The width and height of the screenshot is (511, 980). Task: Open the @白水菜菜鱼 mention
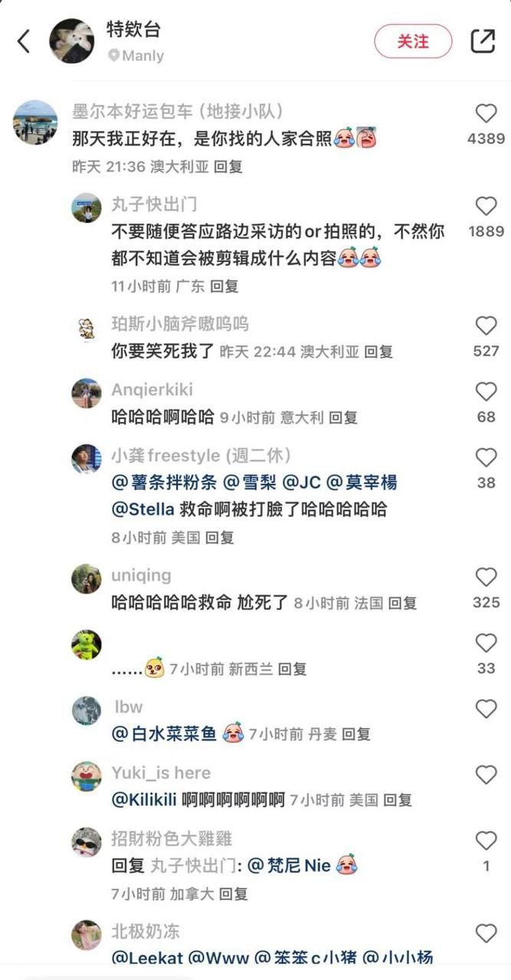click(x=164, y=733)
